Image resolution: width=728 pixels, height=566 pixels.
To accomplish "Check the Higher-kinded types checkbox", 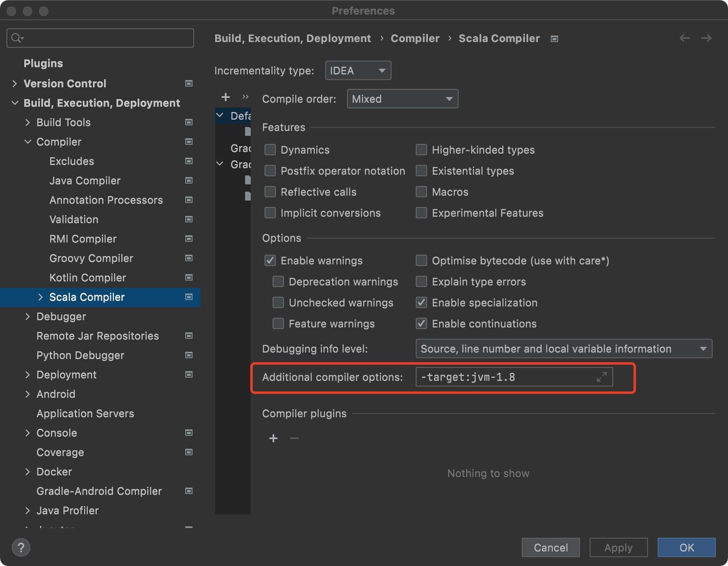I will pos(421,150).
